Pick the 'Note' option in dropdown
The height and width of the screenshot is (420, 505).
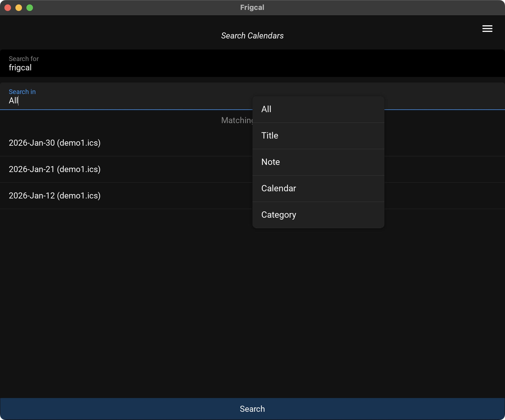(x=318, y=162)
